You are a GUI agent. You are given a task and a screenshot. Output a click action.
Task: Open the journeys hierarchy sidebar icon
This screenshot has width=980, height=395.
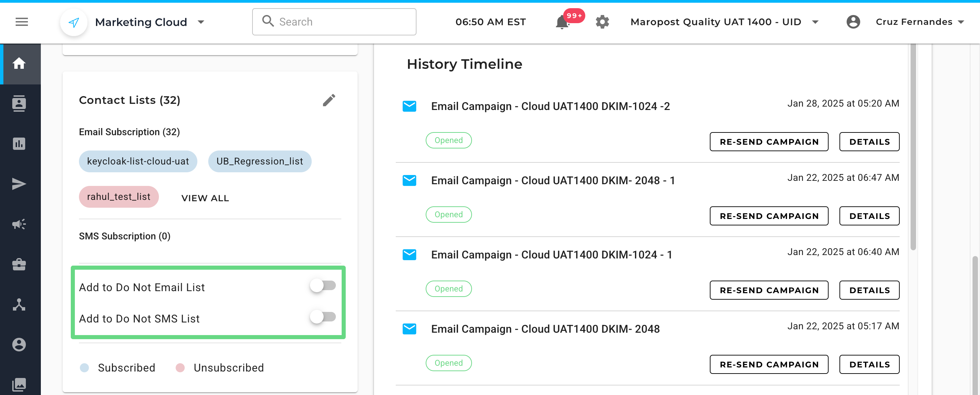[19, 304]
